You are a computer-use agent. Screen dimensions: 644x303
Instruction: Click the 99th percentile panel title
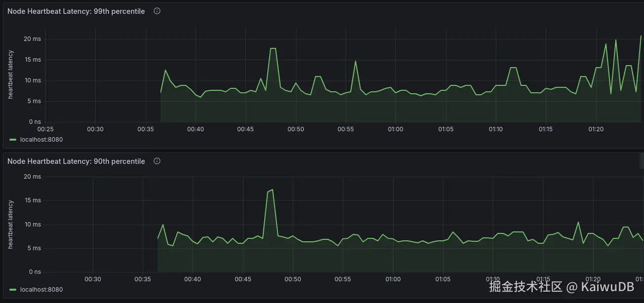[x=76, y=11]
